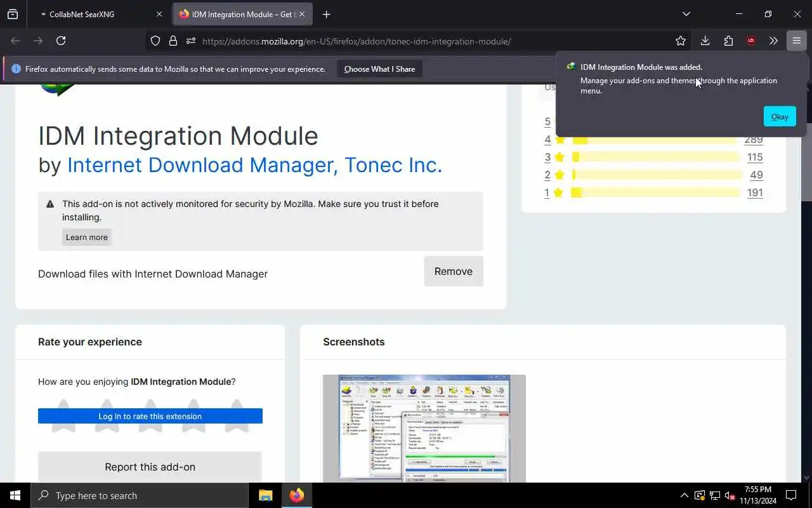
Task: Click Report this add-on button
Action: click(150, 467)
